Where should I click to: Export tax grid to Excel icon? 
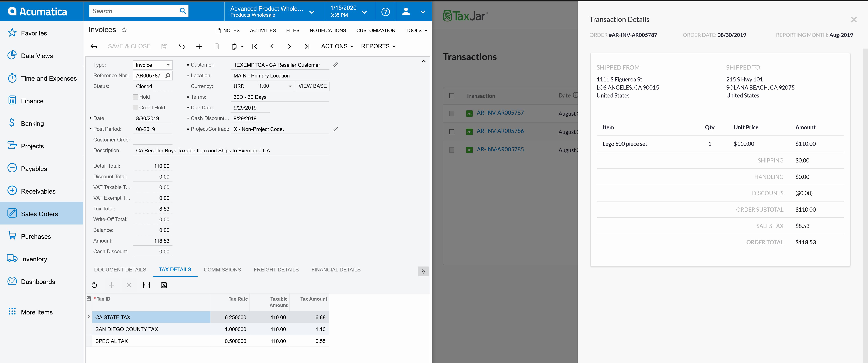tap(164, 285)
